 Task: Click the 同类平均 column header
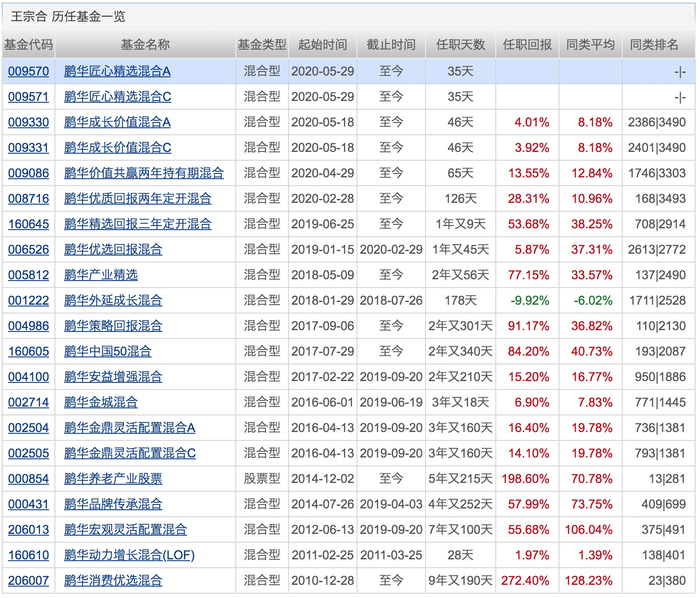(591, 44)
